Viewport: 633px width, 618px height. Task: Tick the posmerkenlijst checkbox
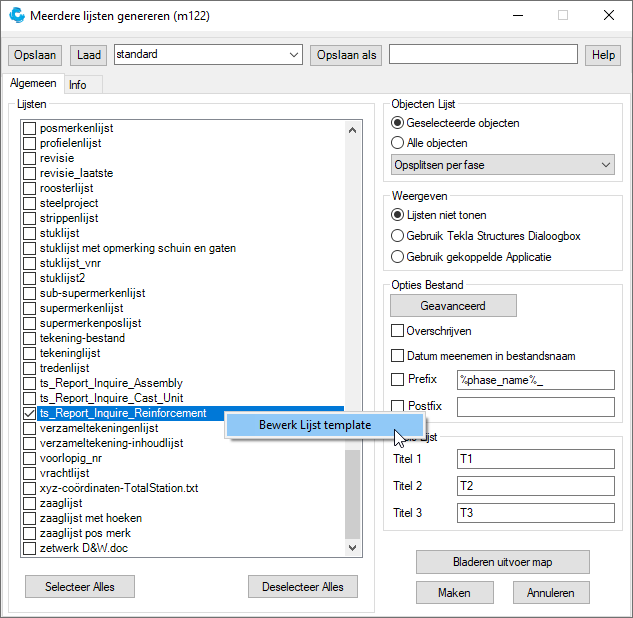tap(29, 128)
